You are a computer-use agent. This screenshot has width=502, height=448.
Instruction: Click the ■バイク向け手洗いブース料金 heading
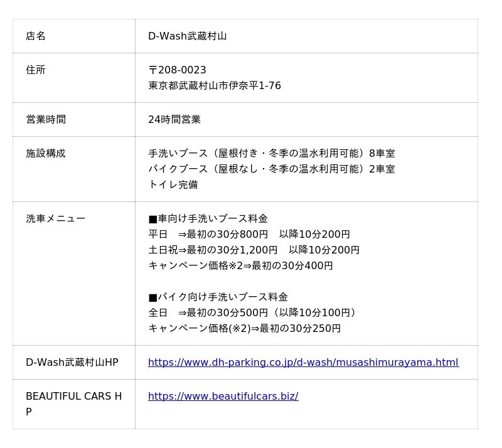click(x=218, y=297)
